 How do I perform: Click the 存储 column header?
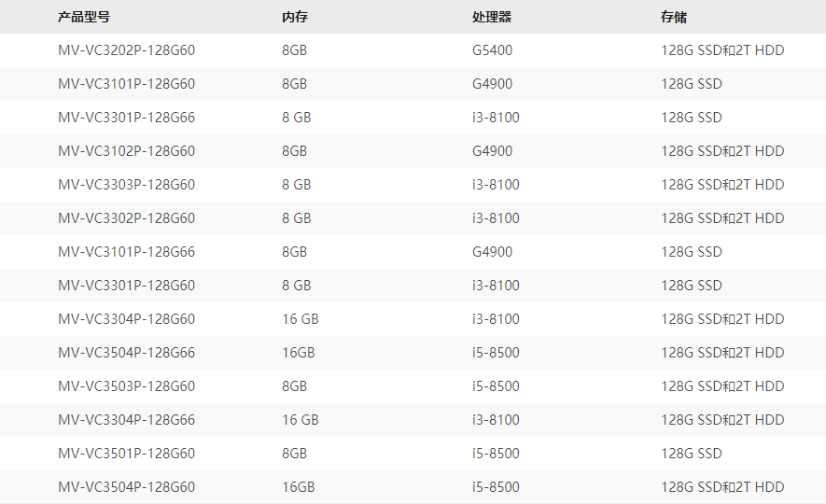(x=674, y=17)
